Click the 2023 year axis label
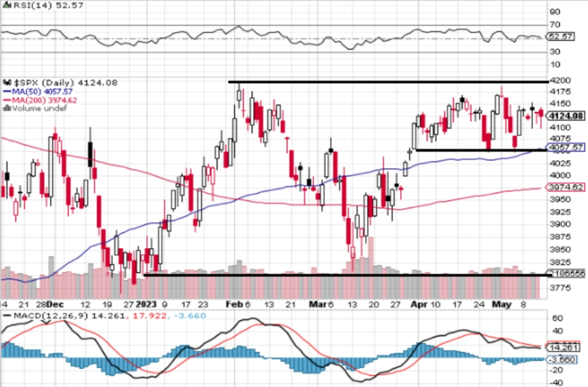This screenshot has width=588, height=387. (x=146, y=304)
